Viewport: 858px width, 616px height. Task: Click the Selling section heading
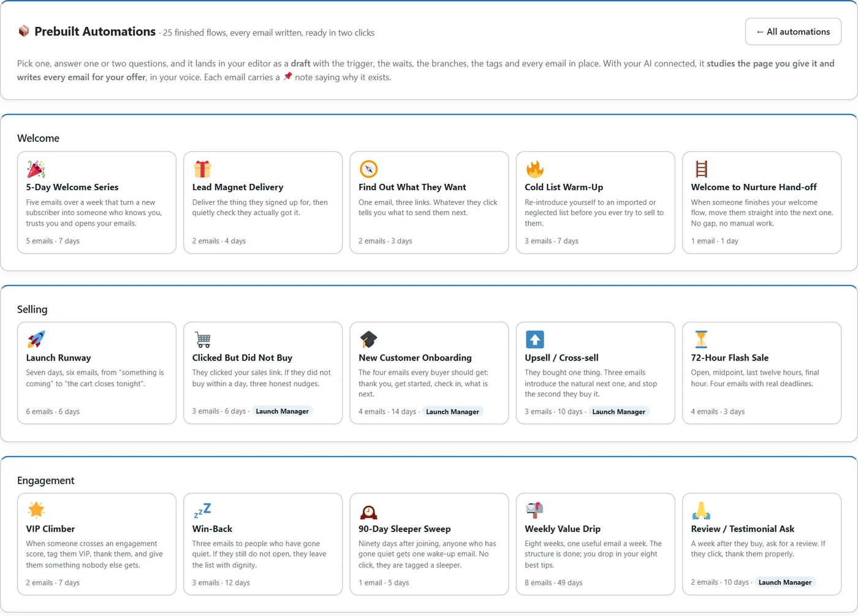pyautogui.click(x=32, y=310)
